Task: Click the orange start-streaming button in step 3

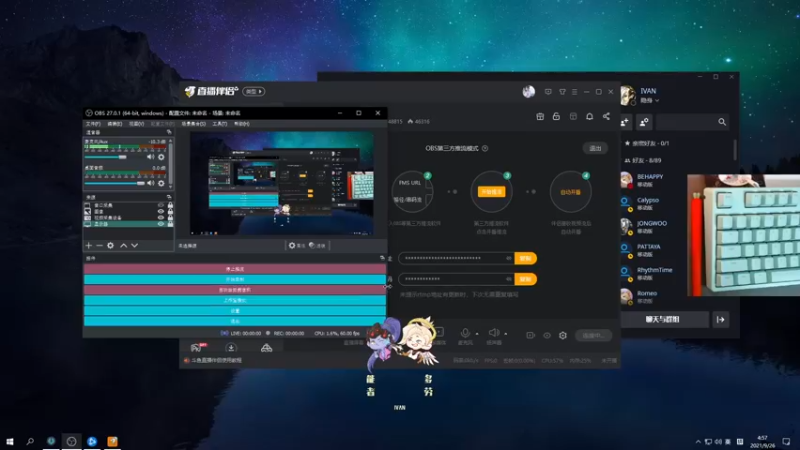Action: (491, 192)
